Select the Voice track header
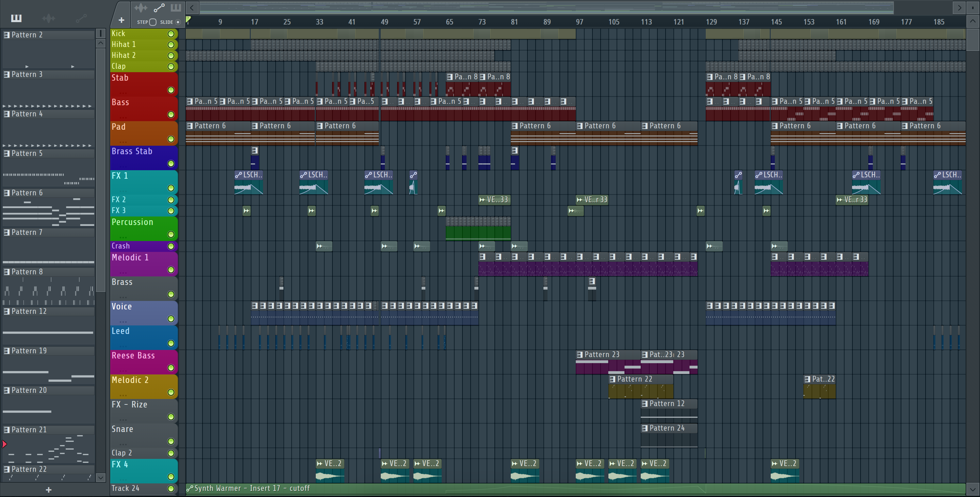The height and width of the screenshot is (497, 980). point(144,313)
